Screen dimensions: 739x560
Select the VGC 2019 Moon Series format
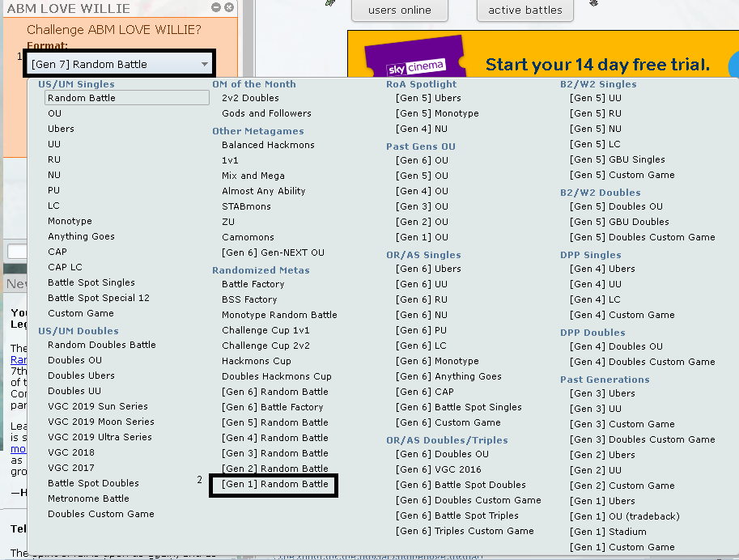[x=101, y=422]
